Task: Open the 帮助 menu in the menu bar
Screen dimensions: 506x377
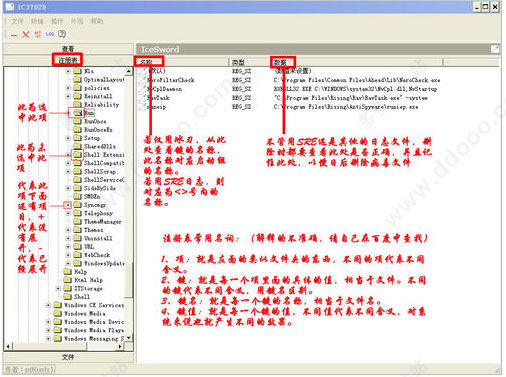Action: (x=97, y=21)
